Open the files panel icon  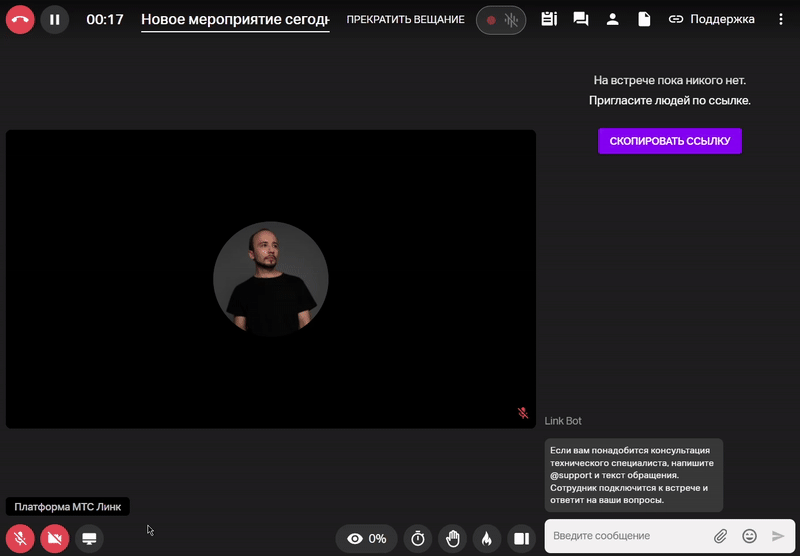point(645,19)
